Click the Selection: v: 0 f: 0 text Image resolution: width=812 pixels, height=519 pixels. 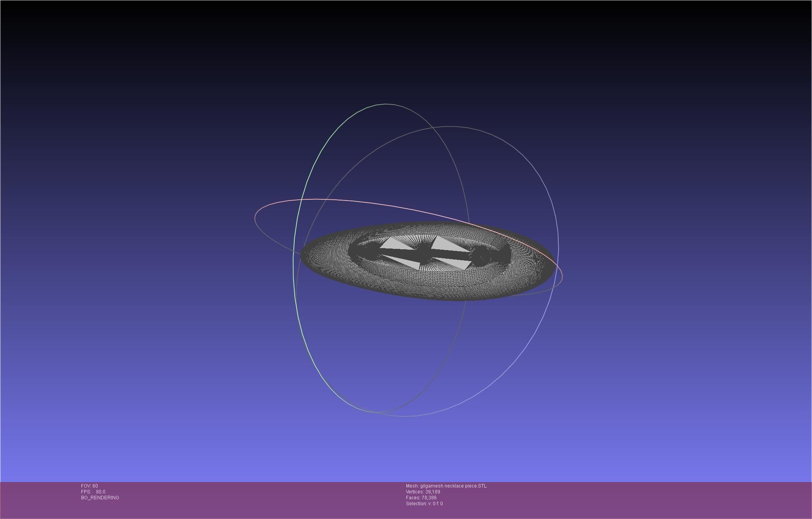pyautogui.click(x=424, y=504)
